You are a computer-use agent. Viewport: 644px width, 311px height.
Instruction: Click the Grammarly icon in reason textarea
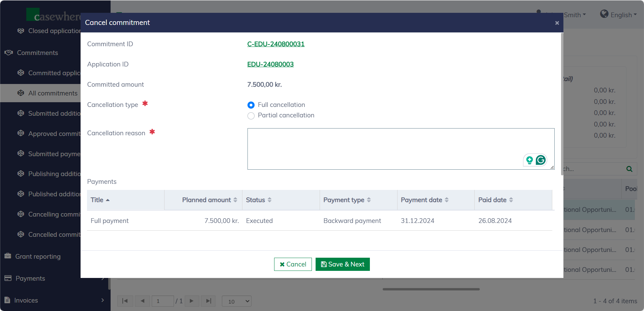(x=541, y=160)
